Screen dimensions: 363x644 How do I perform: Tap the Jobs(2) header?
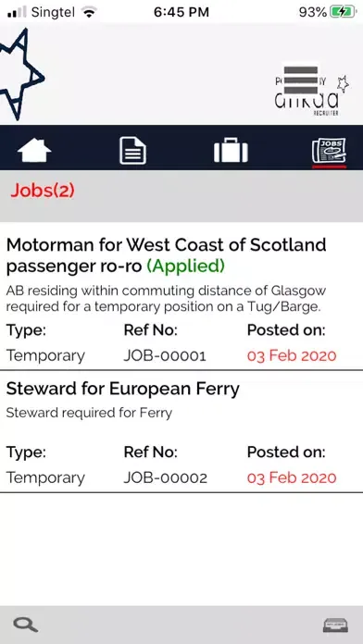click(43, 191)
